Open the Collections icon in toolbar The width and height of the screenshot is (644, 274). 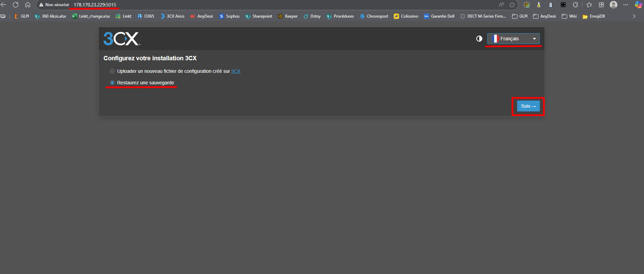[601, 5]
